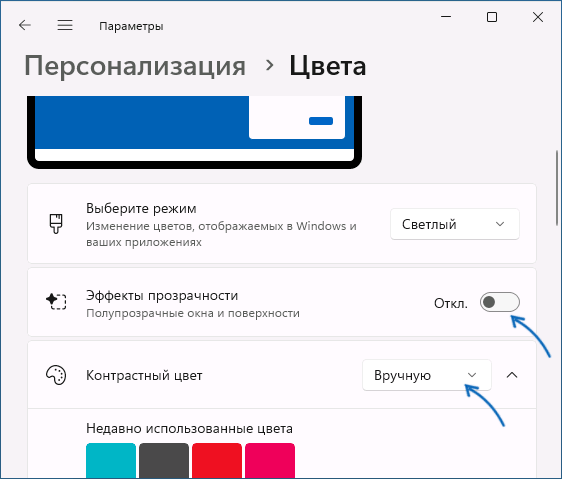Collapse the Контрастный цвет section chevron
This screenshot has height=479, width=562.
(512, 375)
